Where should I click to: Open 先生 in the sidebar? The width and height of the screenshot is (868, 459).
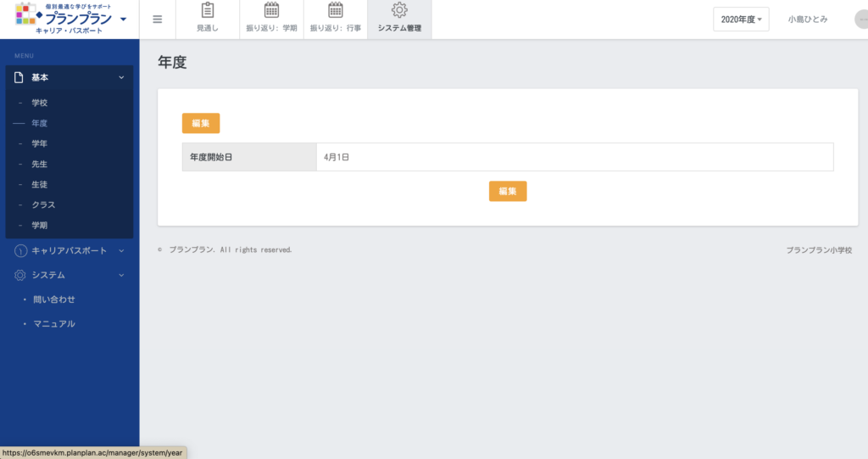[39, 164]
